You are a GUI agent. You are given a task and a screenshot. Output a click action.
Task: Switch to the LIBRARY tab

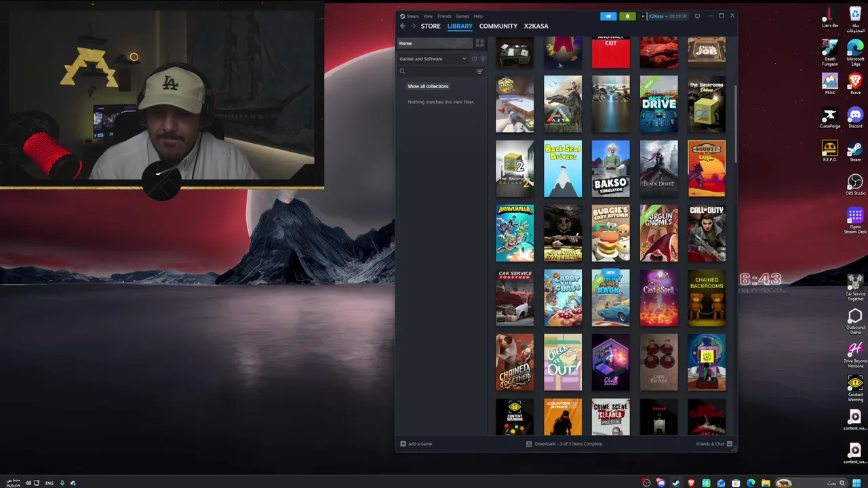coord(460,26)
